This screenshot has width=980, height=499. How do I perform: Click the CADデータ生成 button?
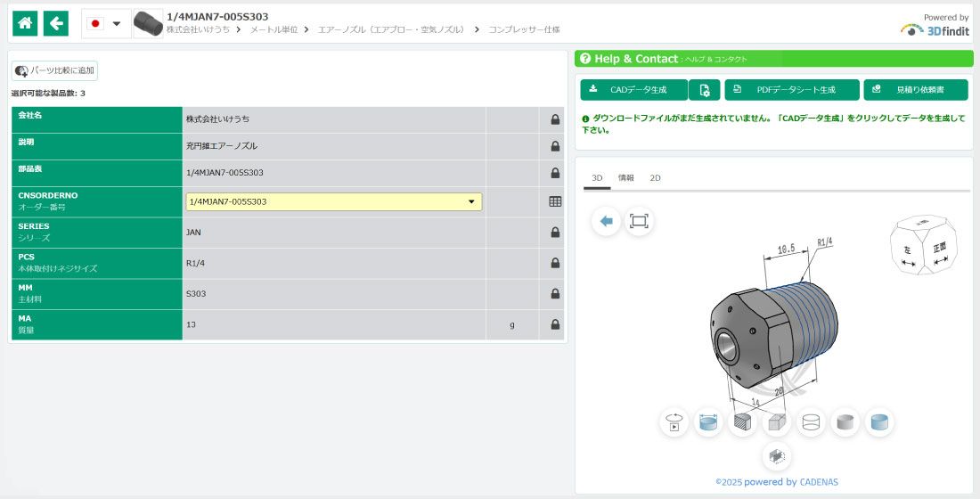633,90
